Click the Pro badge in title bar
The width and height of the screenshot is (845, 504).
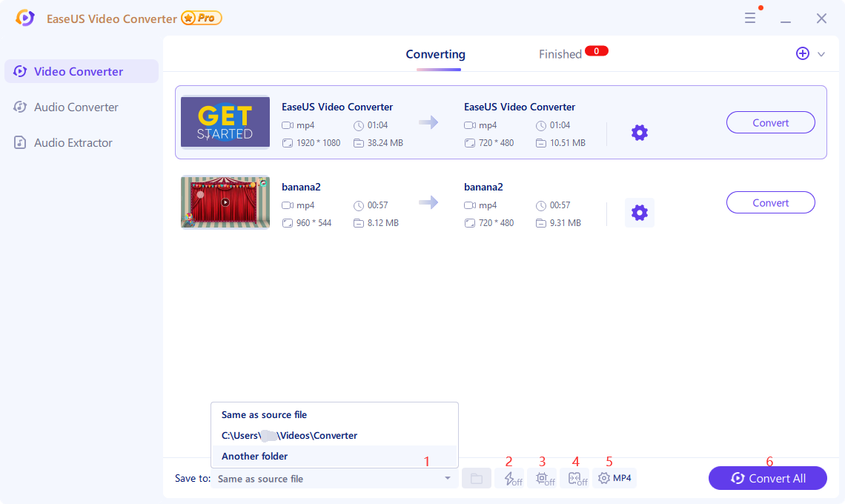pyautogui.click(x=202, y=18)
